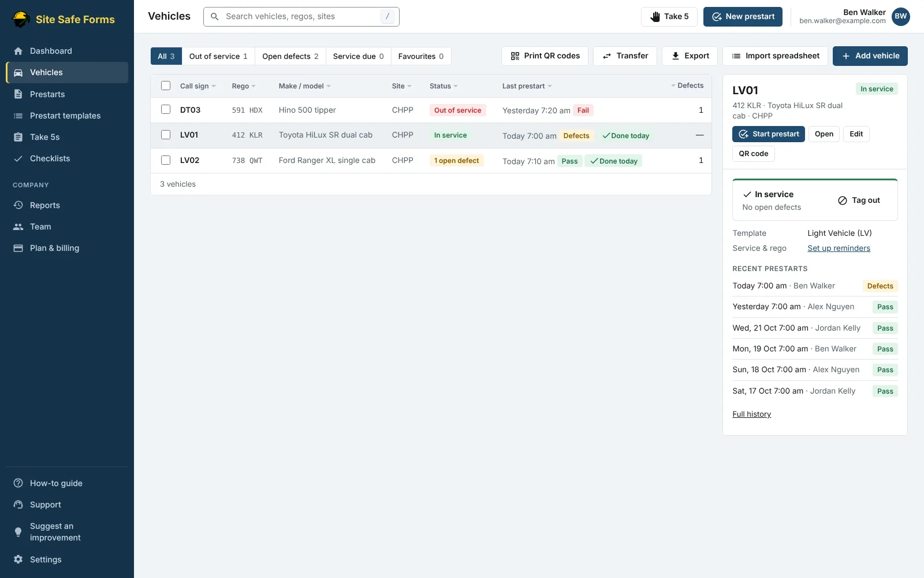Tick the LV01 row checkbox
This screenshot has height=578, width=924.
[166, 135]
